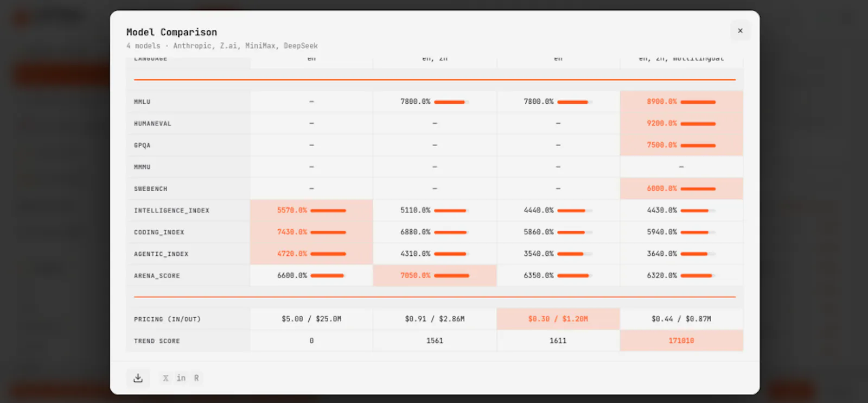This screenshot has width=868, height=403.
Task: Select the highlighted 7050.0% arena score
Action: coord(416,275)
